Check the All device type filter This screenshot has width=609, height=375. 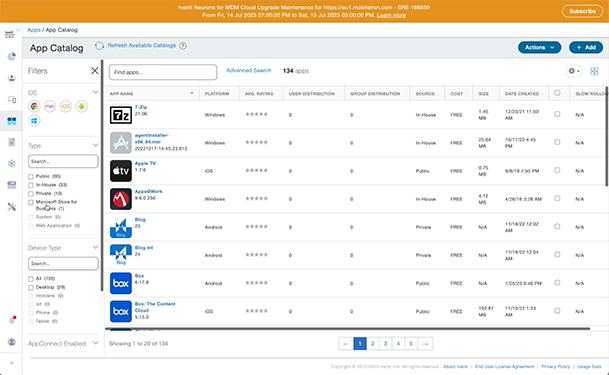click(31, 279)
